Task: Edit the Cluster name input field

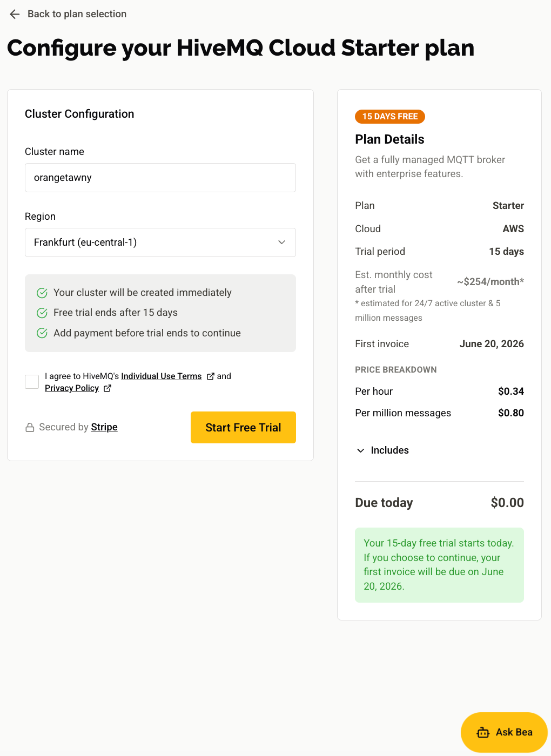Action: click(160, 178)
